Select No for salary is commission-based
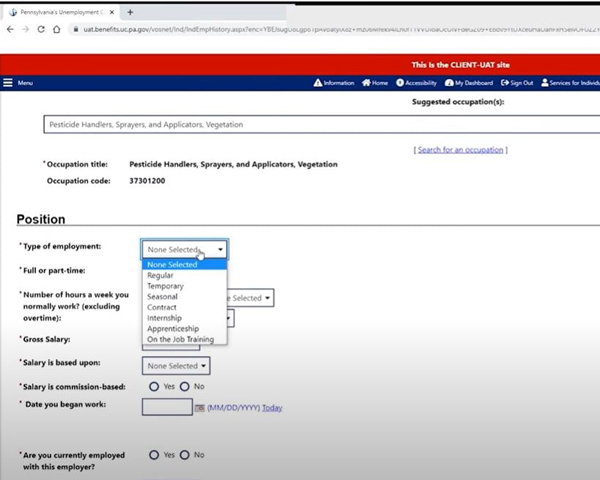The width and height of the screenshot is (600, 480). tap(184, 387)
